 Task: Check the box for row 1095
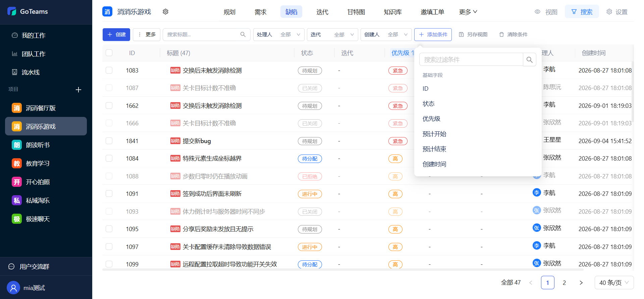point(109,229)
